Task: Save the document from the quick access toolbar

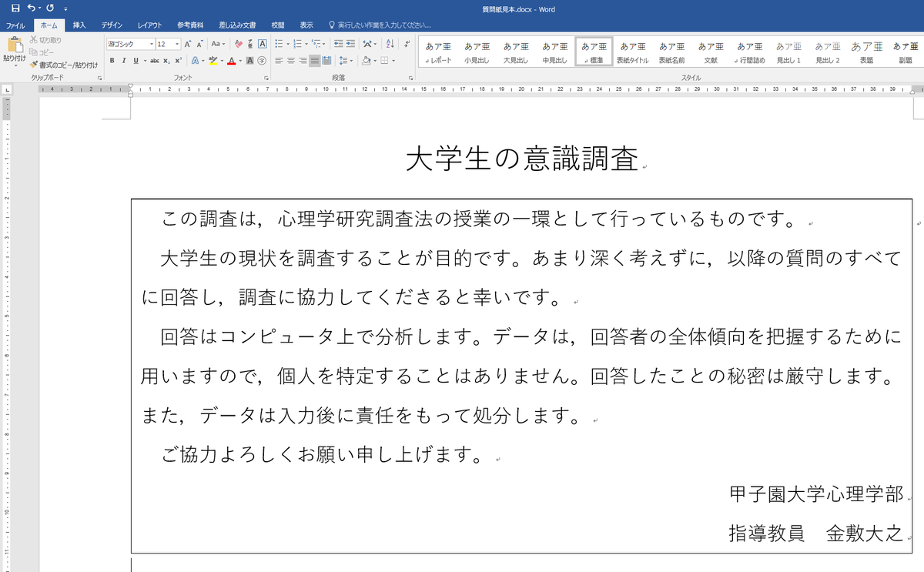Action: [15, 8]
